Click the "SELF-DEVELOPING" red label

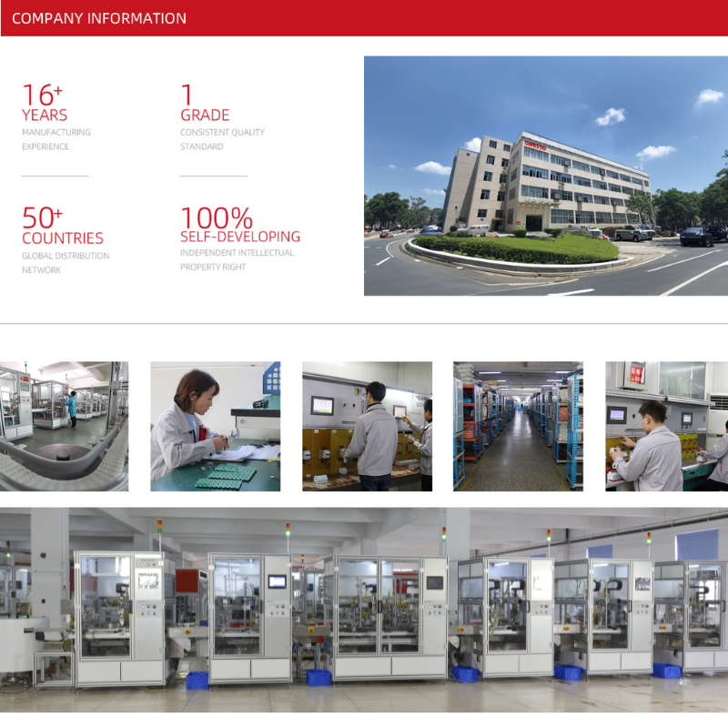coord(240,237)
